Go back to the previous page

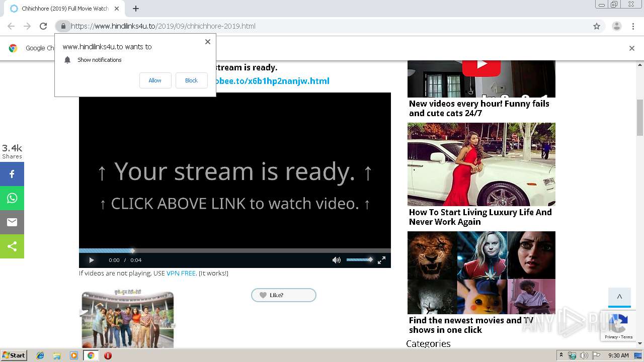(x=11, y=26)
